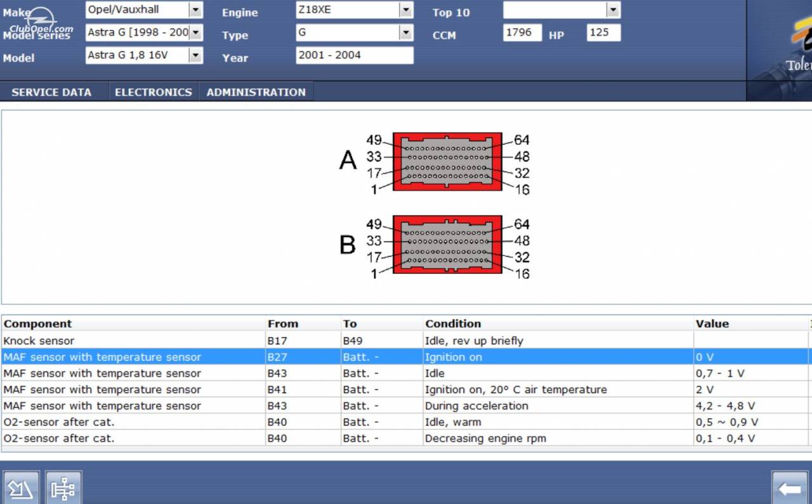The height and width of the screenshot is (504, 812).
Task: Select O2-sensor row with Idle, warm
Action: [x=405, y=422]
